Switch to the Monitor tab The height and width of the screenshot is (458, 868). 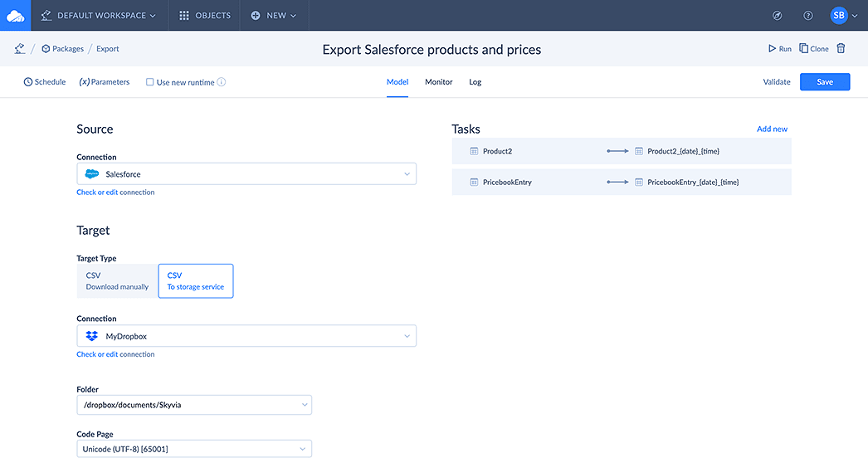438,82
